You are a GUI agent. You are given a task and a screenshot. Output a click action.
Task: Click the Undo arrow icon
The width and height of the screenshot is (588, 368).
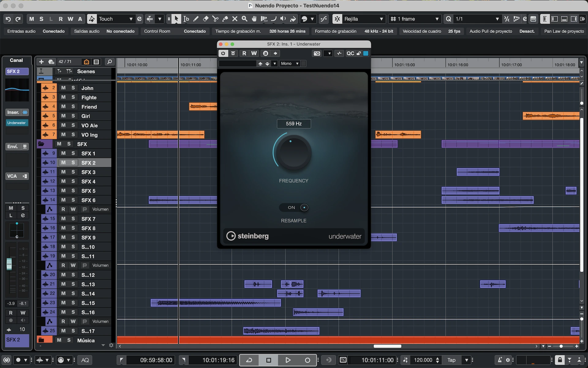(8, 19)
